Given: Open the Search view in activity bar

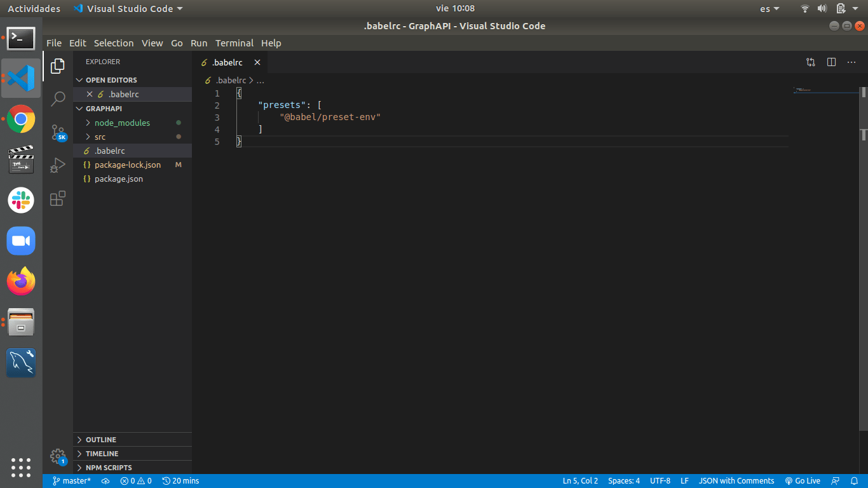Looking at the screenshot, I should coord(58,98).
